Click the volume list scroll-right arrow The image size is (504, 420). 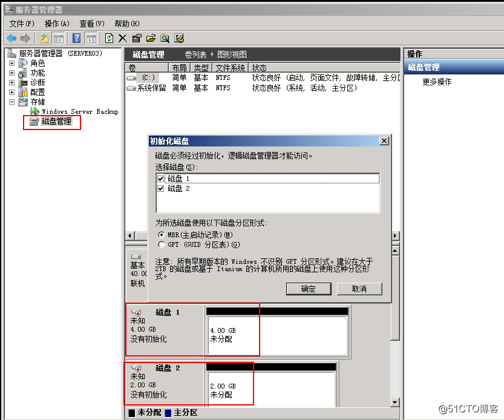395,235
